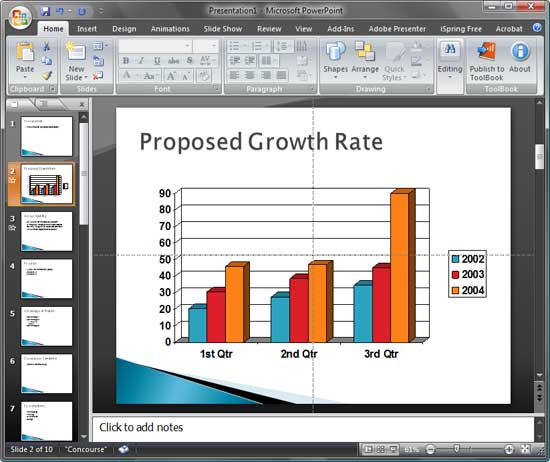
Task: Click into the notes pane
Action: [x=313, y=429]
